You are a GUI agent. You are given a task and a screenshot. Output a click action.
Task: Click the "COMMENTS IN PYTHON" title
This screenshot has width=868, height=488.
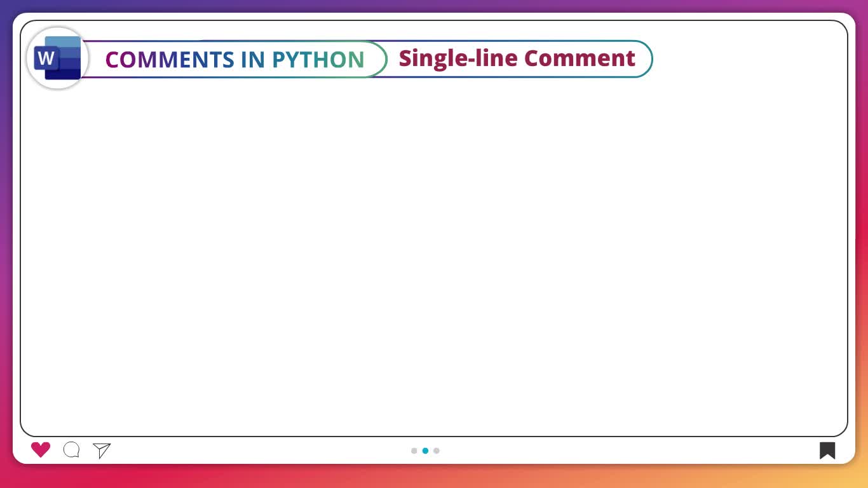pos(235,59)
